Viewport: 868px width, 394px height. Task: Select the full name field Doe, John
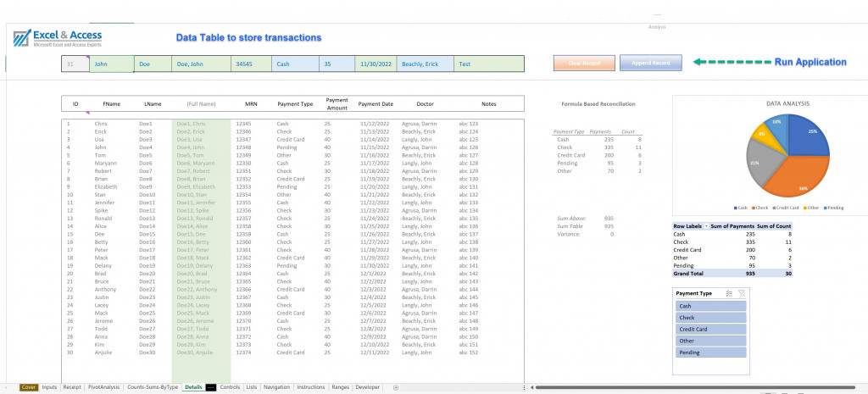point(202,64)
